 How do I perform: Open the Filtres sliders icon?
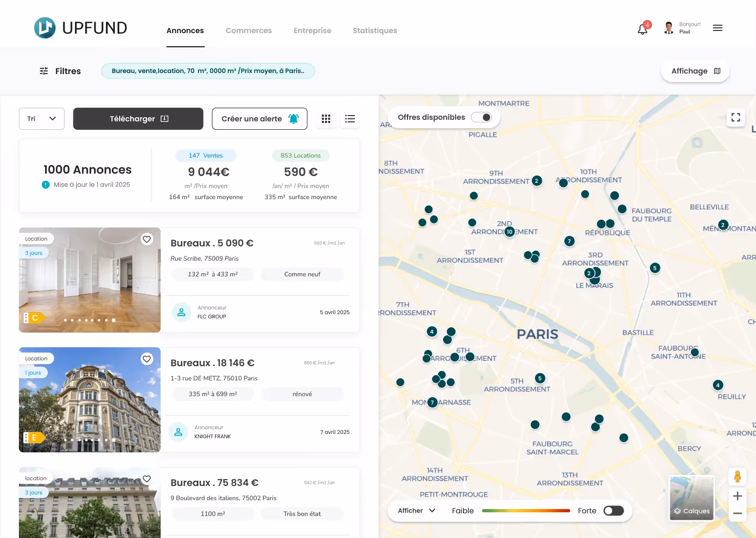tap(44, 71)
